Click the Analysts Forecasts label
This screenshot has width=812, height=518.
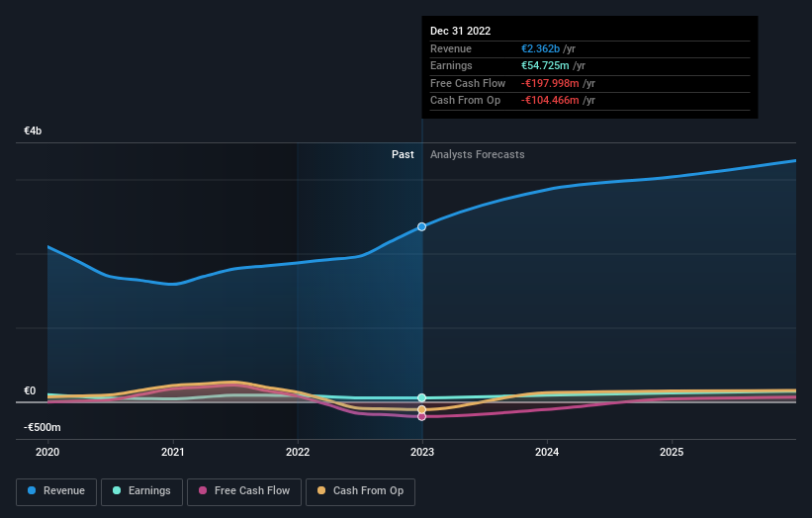[x=477, y=155]
